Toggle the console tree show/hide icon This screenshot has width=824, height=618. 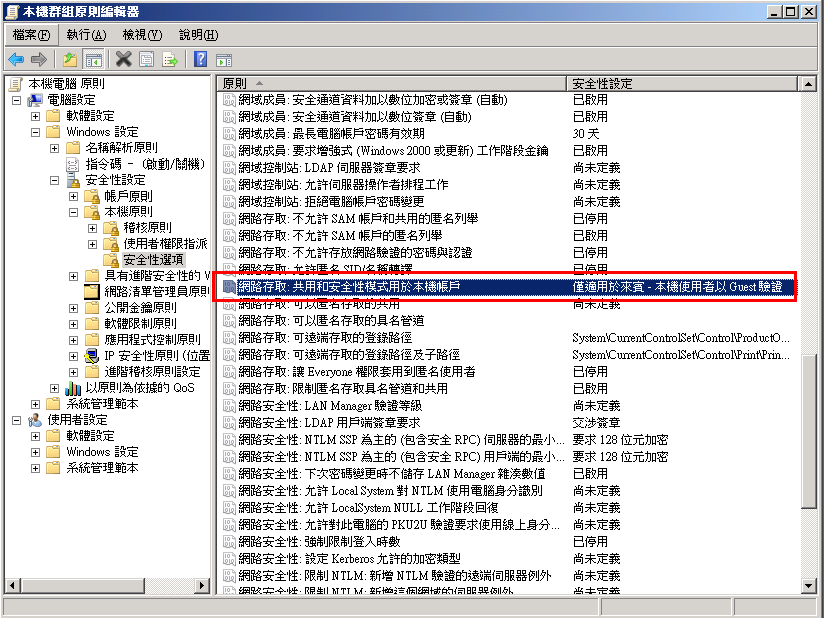[x=94, y=59]
